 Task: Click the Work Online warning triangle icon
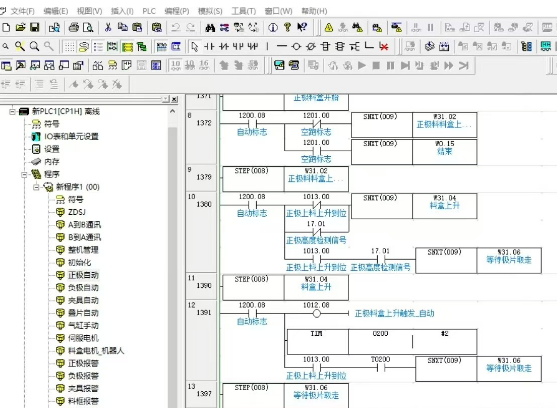click(x=329, y=27)
